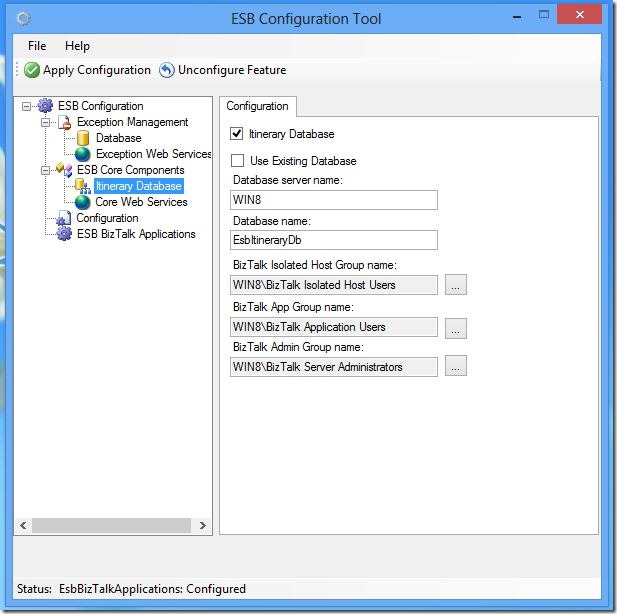Click the 'BizTalk Admin Group name:' label
The height and width of the screenshot is (614, 617).
click(298, 347)
